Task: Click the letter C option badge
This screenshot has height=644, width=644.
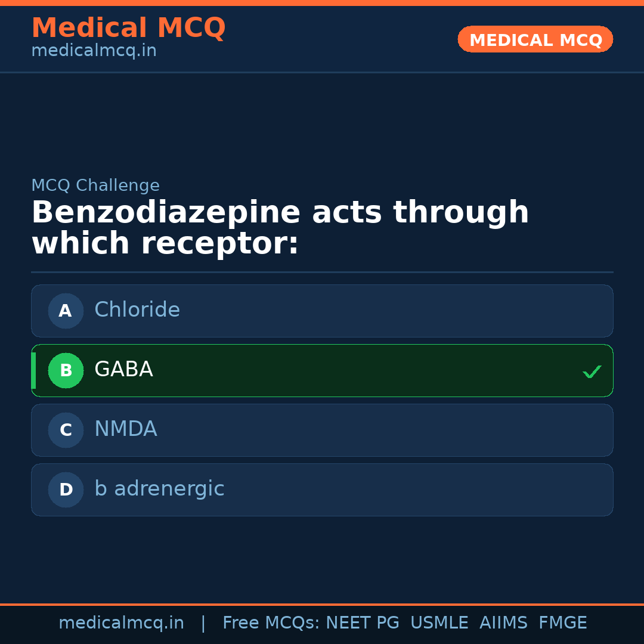Action: click(66, 430)
